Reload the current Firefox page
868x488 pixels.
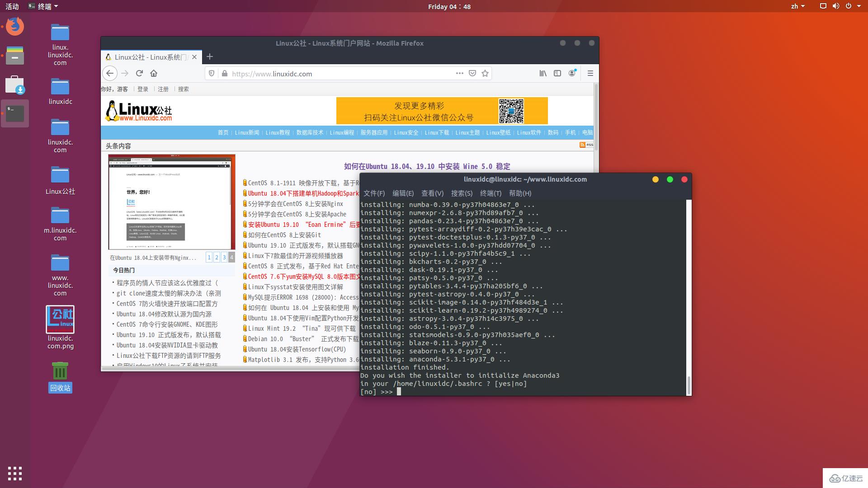click(x=139, y=73)
